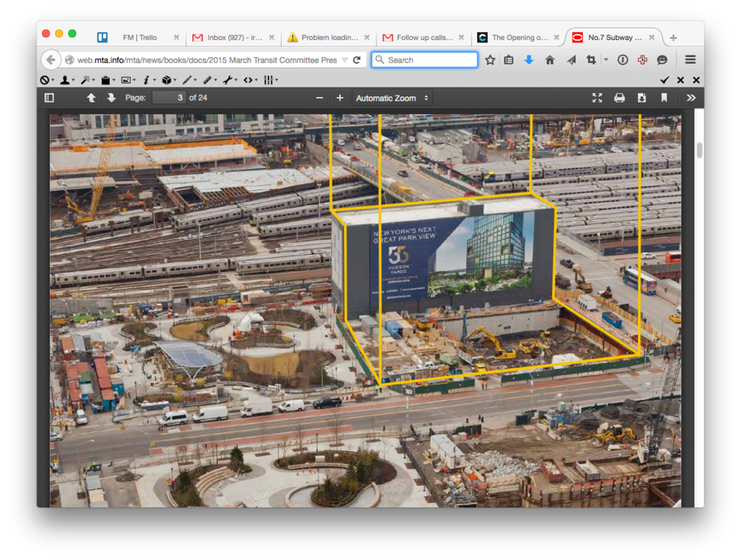Reload the current page
Screen dimensions: 741x560
(358, 60)
